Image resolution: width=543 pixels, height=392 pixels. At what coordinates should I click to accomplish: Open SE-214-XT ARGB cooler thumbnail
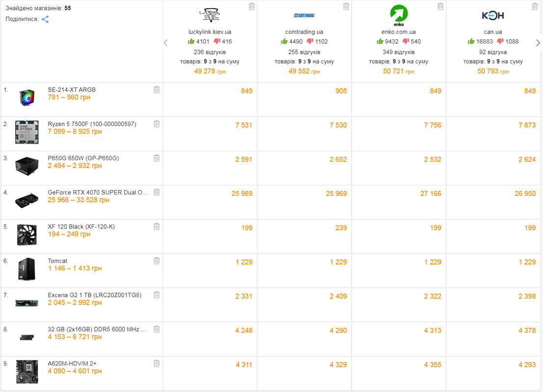(26, 98)
